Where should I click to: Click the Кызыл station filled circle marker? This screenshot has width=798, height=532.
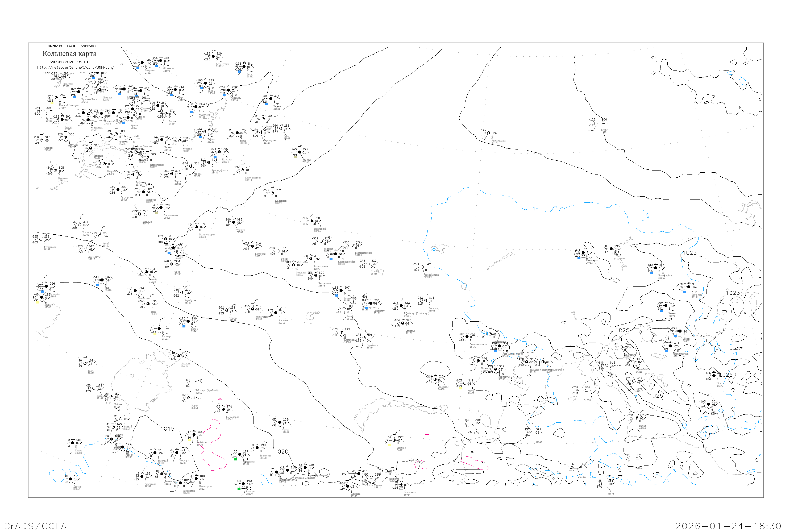(666, 306)
